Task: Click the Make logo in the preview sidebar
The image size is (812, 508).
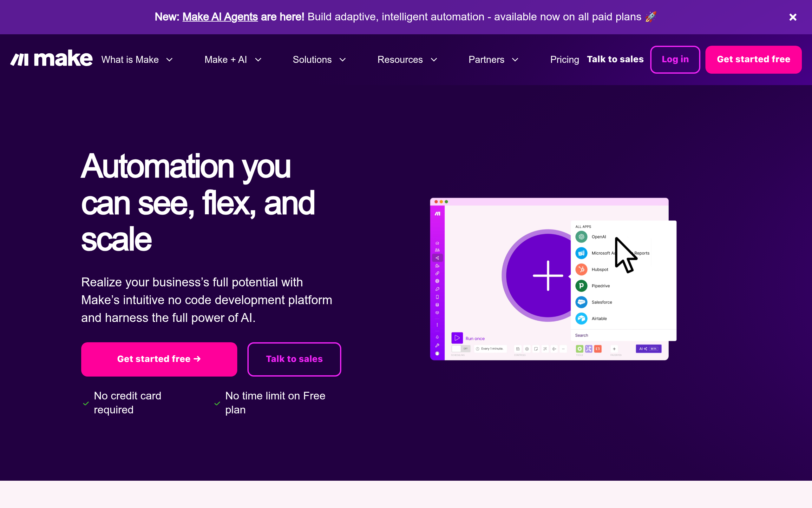Action: coord(437,214)
